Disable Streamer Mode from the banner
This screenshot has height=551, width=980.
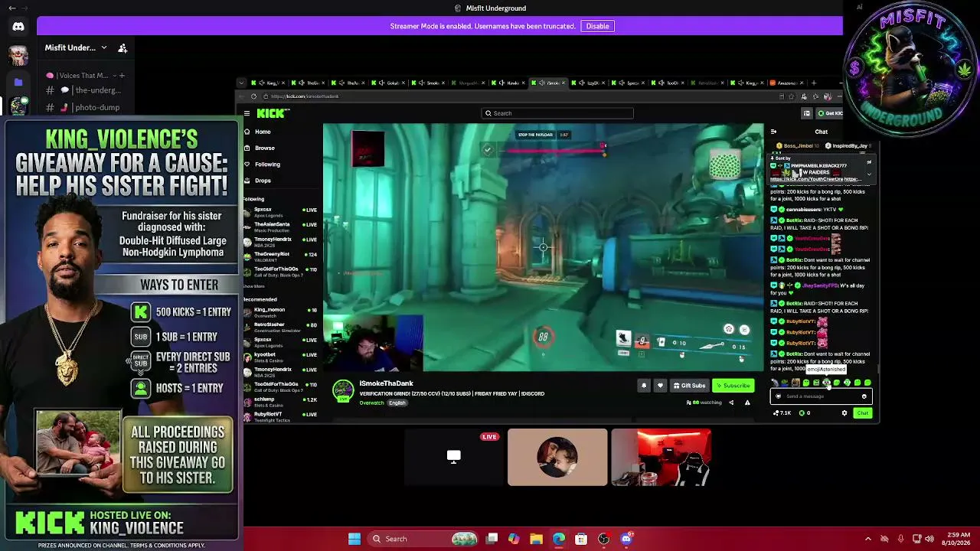tap(597, 26)
